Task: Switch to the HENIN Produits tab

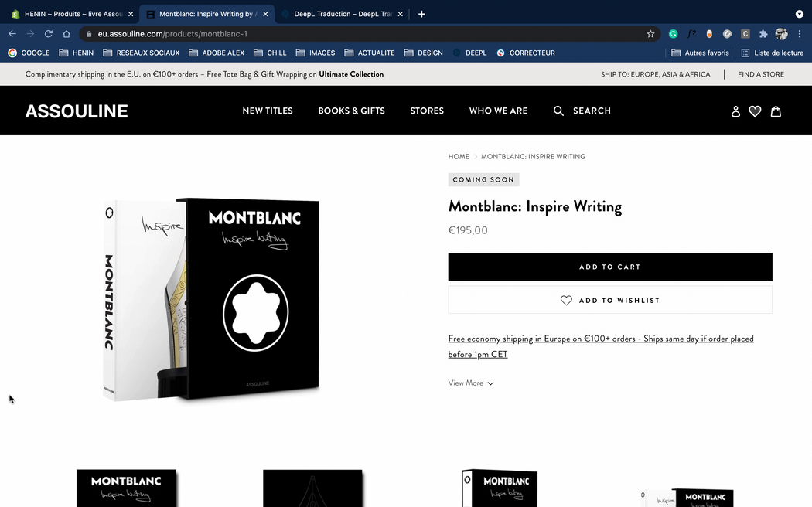Action: point(73,14)
